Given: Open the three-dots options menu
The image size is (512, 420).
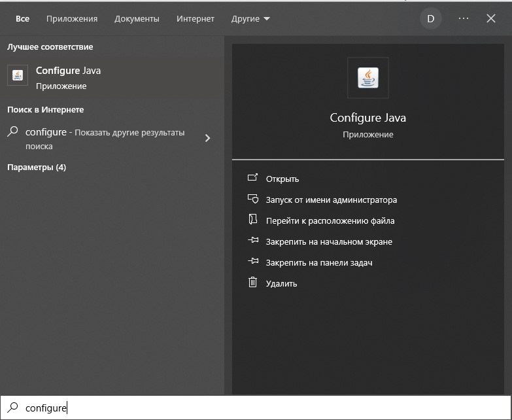Looking at the screenshot, I should (464, 18).
